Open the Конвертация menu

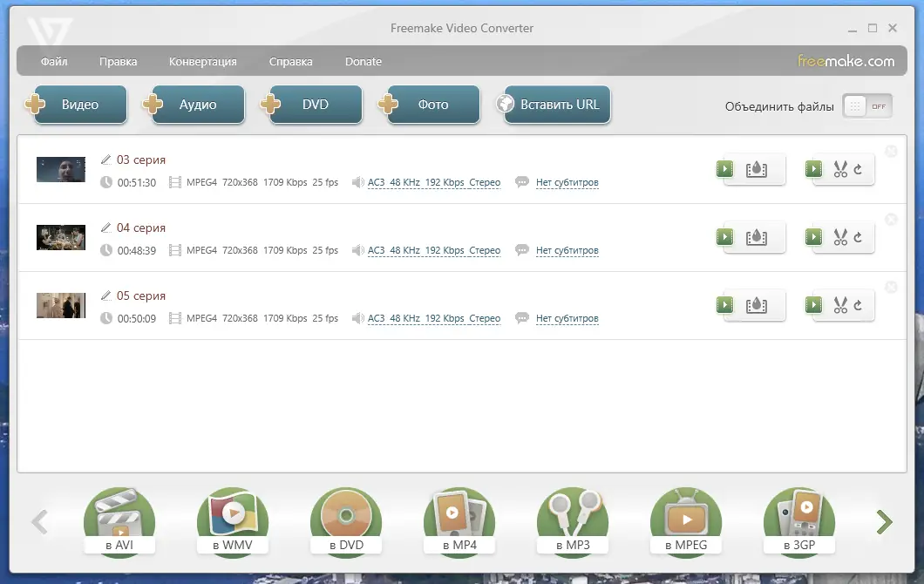point(203,61)
